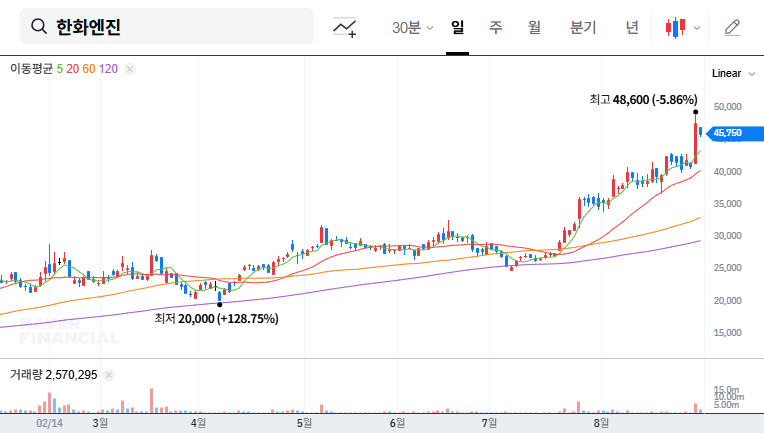Image resolution: width=764 pixels, height=433 pixels.
Task: Expand the chart type chevron
Action: (x=697, y=28)
